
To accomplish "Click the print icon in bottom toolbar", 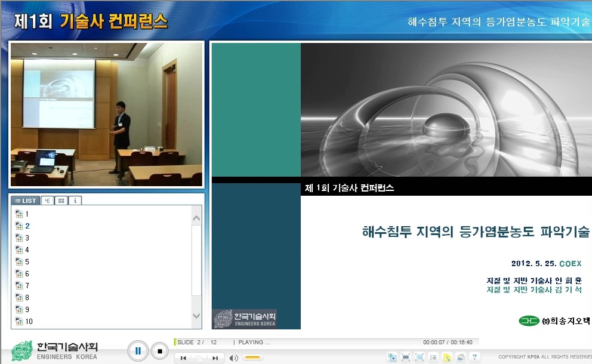I will (x=461, y=357).
